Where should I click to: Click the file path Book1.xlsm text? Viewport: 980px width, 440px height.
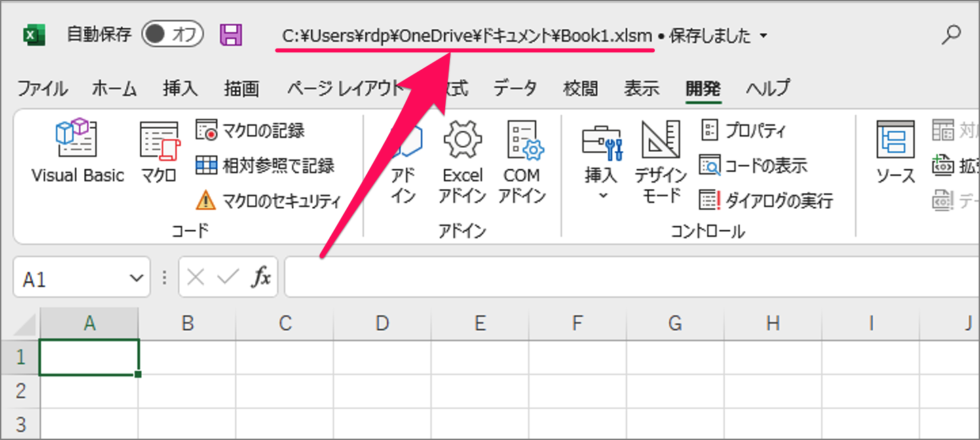[x=467, y=36]
